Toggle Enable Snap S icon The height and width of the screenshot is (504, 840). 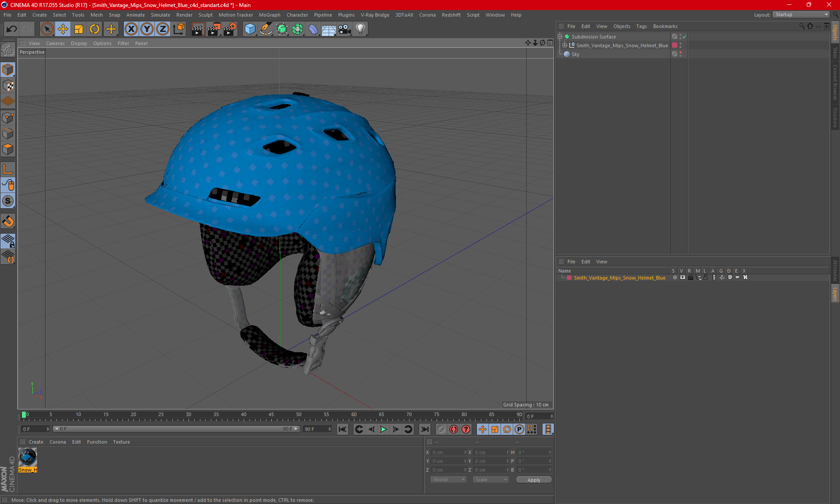tap(8, 201)
